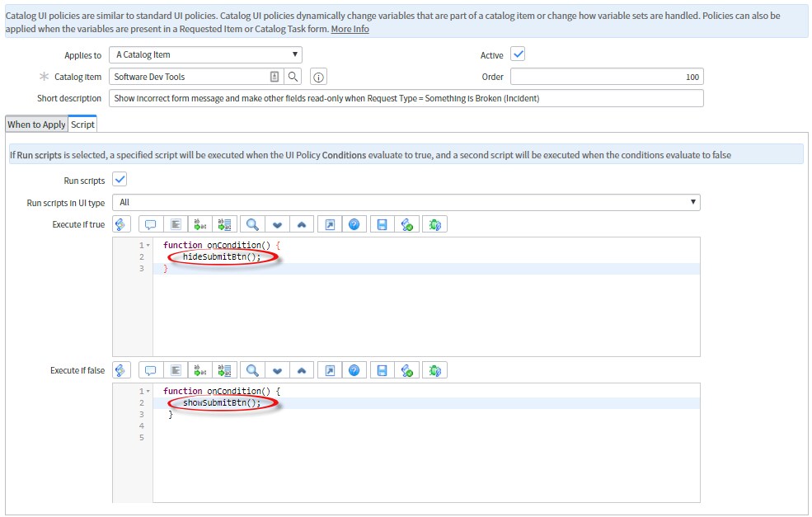The width and height of the screenshot is (812, 517).
Task: Show info preview for Software Dev Tools
Action: (x=319, y=77)
